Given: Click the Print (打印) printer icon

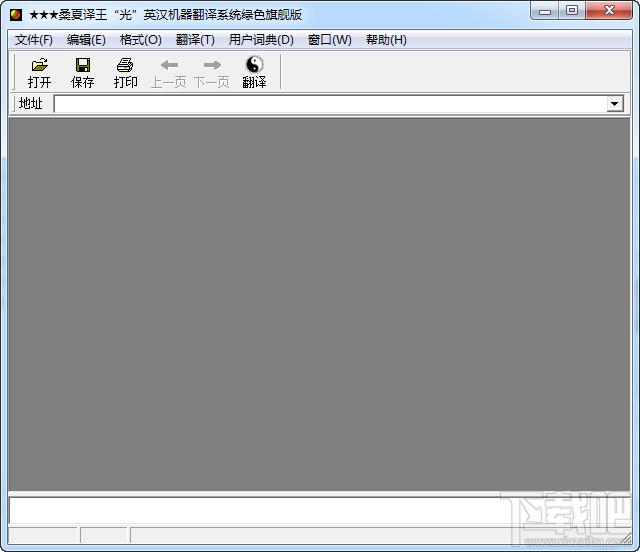Looking at the screenshot, I should pos(125,65).
